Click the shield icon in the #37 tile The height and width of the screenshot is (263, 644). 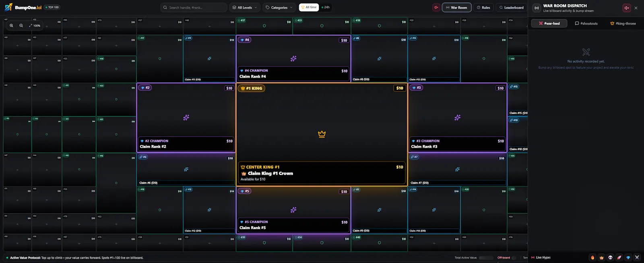(264, 26)
